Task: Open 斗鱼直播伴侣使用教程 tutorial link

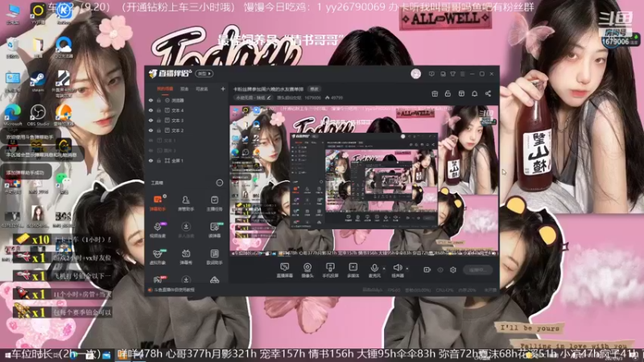Action: pyautogui.click(x=174, y=290)
